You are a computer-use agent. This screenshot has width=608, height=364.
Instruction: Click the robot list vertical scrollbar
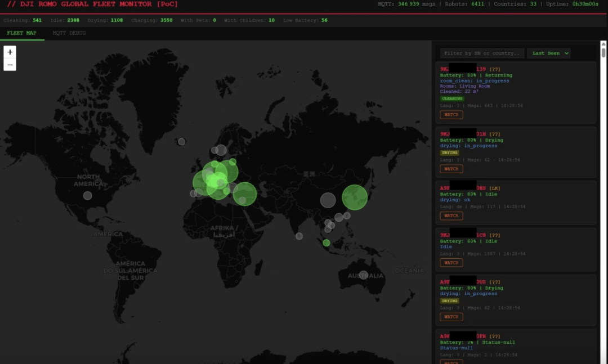click(x=603, y=53)
